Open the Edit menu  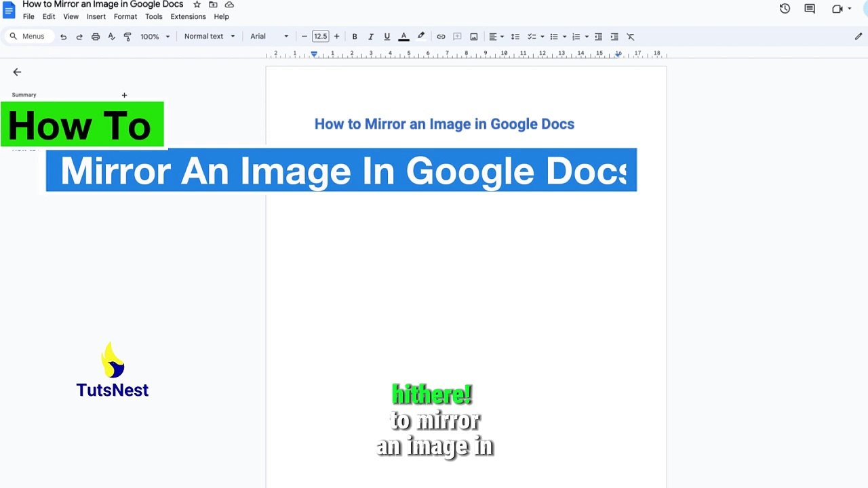[x=49, y=17]
